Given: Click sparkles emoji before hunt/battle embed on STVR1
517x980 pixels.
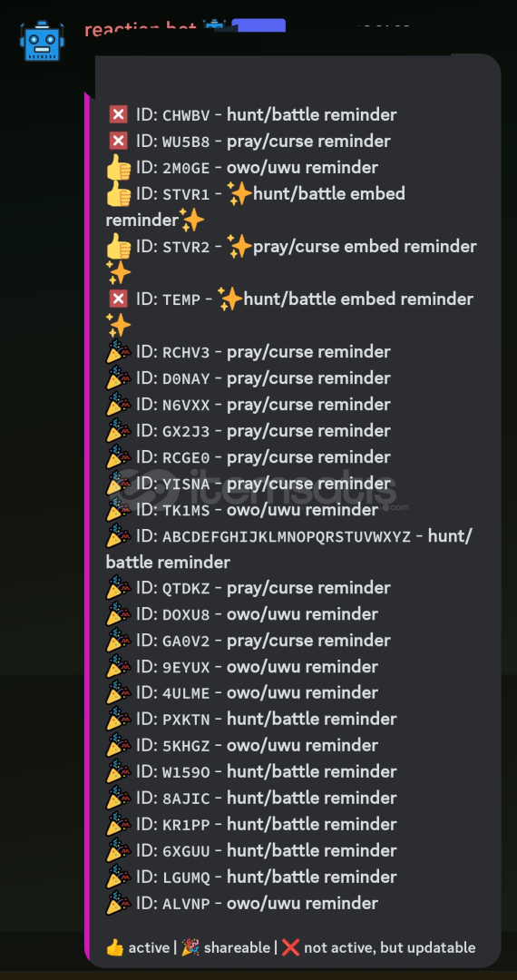Looking at the screenshot, I should coord(239,194).
